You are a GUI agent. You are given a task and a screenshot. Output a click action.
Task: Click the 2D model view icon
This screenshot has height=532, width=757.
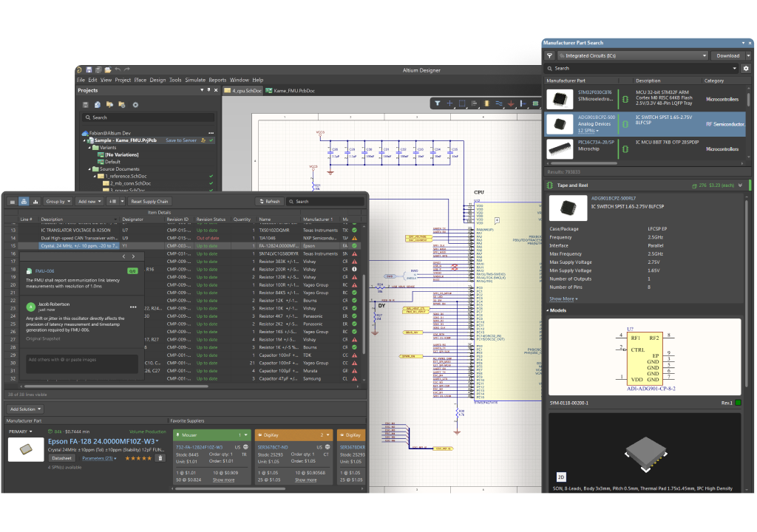click(561, 477)
